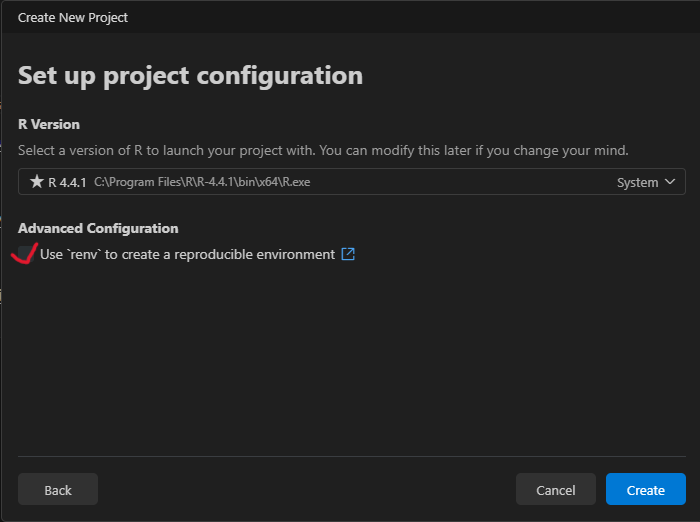This screenshot has height=522, width=700.
Task: Click the System label in version selector
Action: [x=637, y=182]
